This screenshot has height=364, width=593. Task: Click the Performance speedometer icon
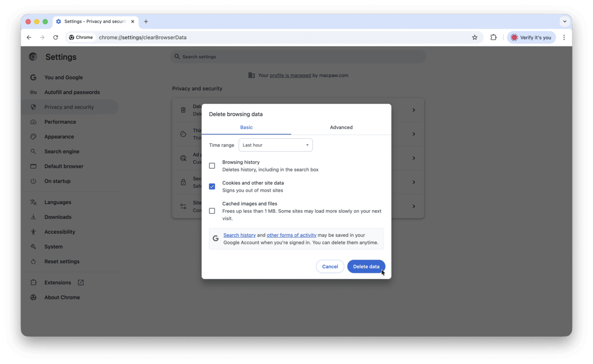[33, 121]
